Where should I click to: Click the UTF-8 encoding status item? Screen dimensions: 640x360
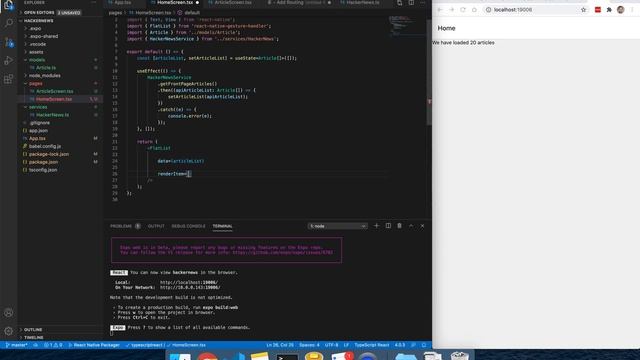click(x=331, y=345)
